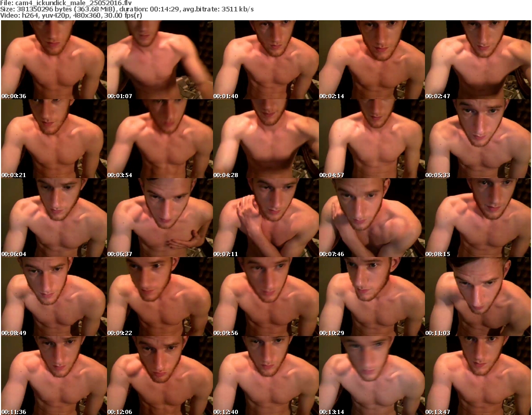The image size is (532, 415).
Task: Select the 'Size: 381350296 bytes' header line
Action: pyautogui.click(x=127, y=9)
